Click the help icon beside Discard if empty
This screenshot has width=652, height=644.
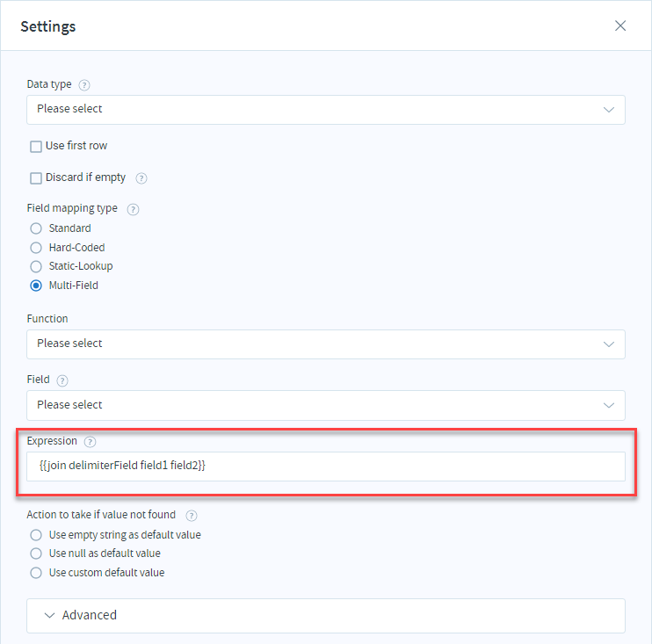coord(141,178)
